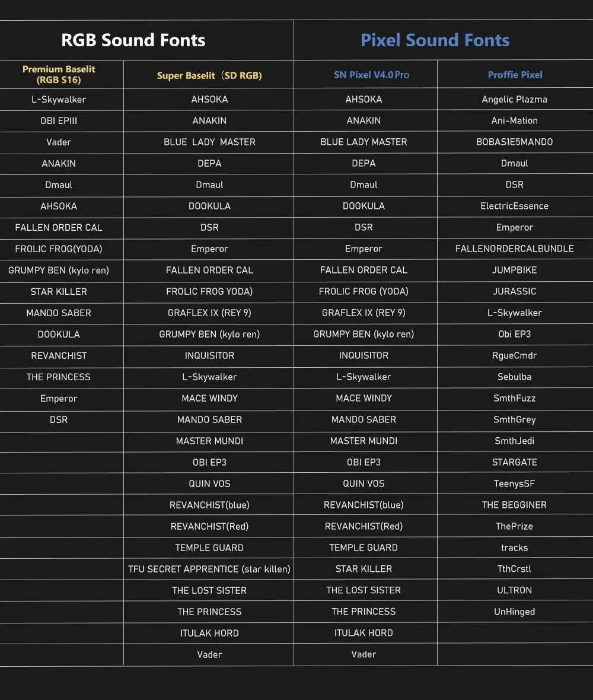
Task: Click the Ani-Mation font cell
Action: (514, 120)
